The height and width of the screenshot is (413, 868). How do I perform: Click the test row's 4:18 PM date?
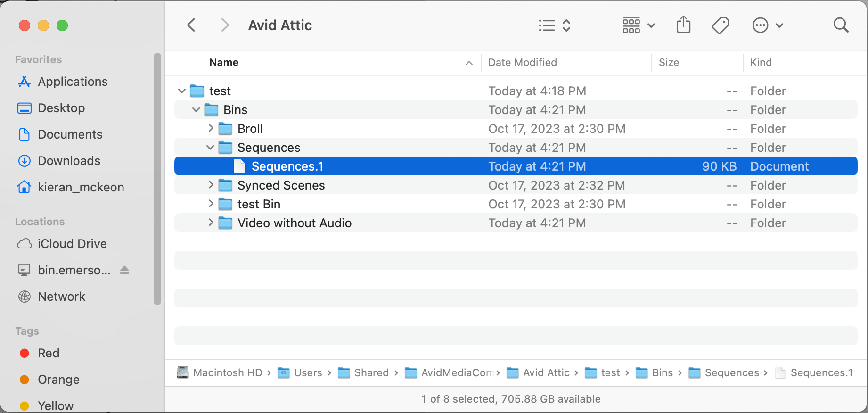tap(537, 91)
